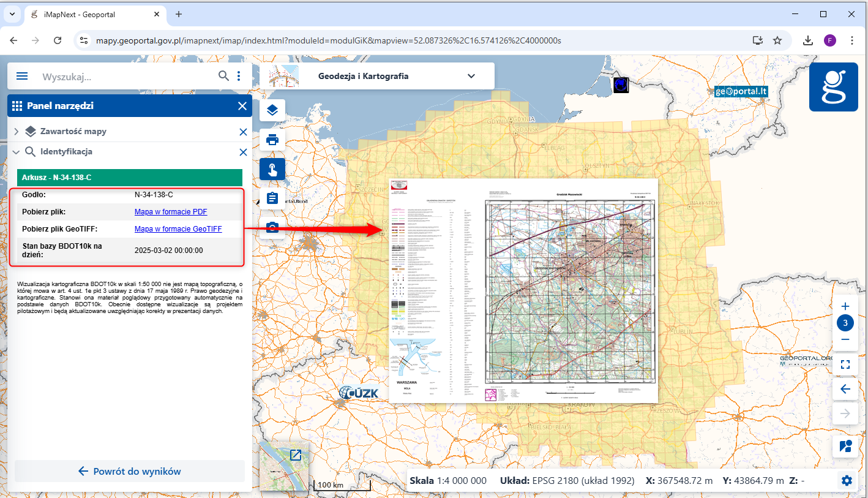868x498 pixels.
Task: Download Mapa w formacie PDF
Action: pyautogui.click(x=171, y=212)
